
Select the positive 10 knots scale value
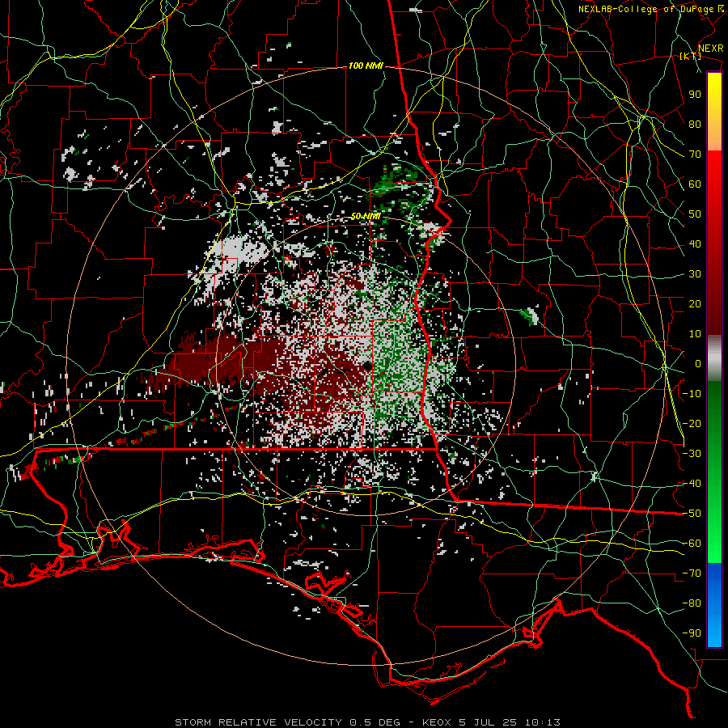tap(695, 334)
